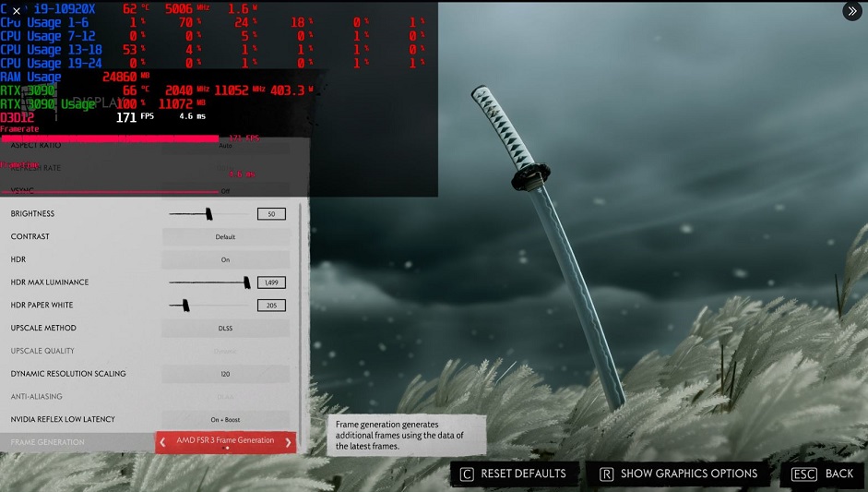
Task: Click the Brightness value box showing 50
Action: 271,214
